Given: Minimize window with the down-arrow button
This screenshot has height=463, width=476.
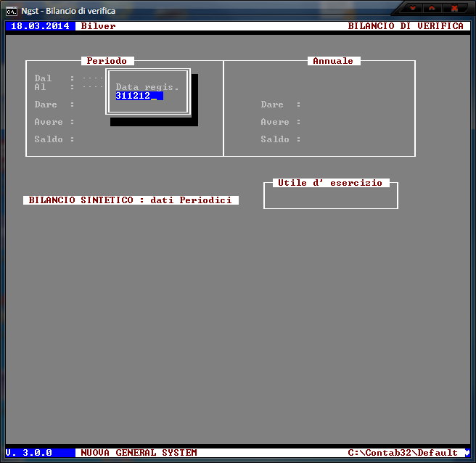Looking at the screenshot, I should tap(414, 9).
